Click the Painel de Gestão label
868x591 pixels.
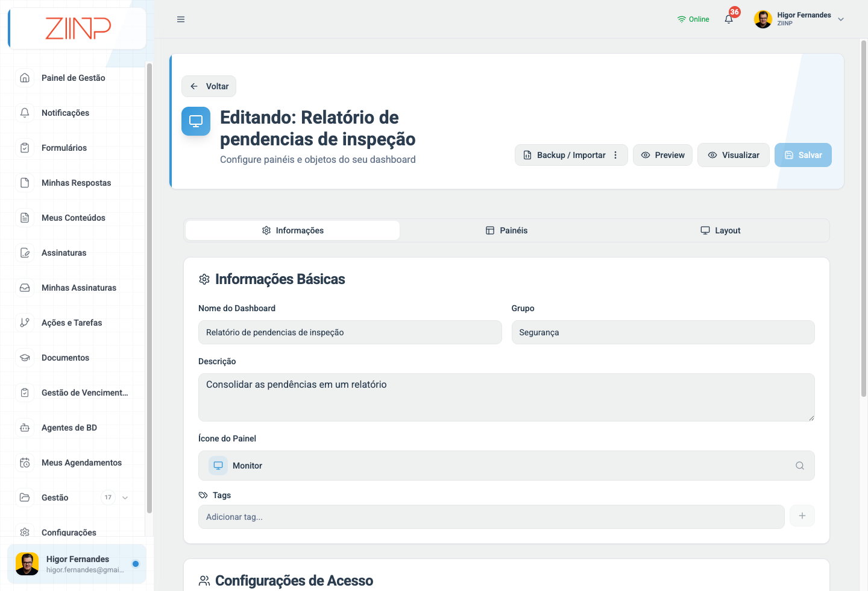pyautogui.click(x=74, y=78)
